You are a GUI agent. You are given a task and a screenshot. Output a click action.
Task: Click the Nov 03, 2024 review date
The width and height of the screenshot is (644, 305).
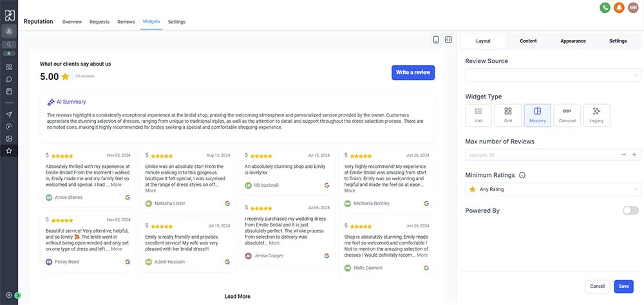(118, 156)
